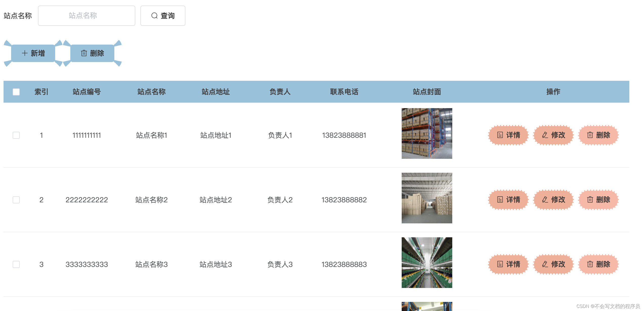Click the 站点名称 search input field
Screen dimensions: 644x311
pyautogui.click(x=87, y=16)
